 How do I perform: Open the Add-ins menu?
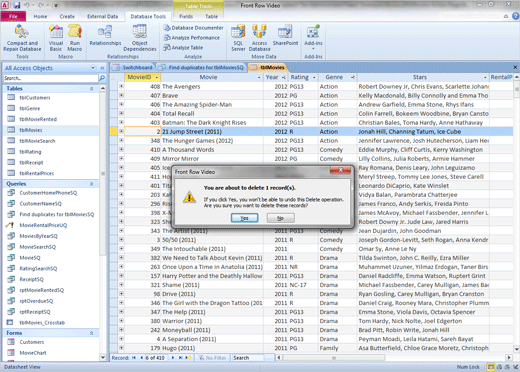coord(313,37)
